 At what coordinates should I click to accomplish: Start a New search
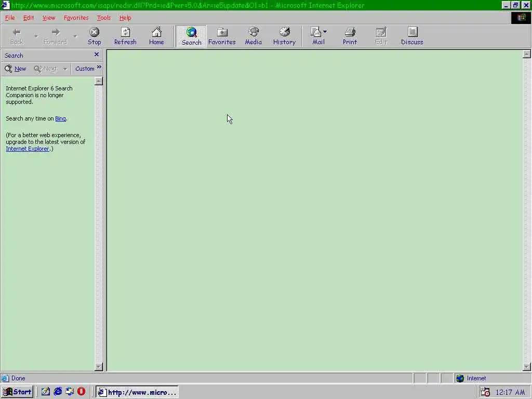[x=16, y=69]
